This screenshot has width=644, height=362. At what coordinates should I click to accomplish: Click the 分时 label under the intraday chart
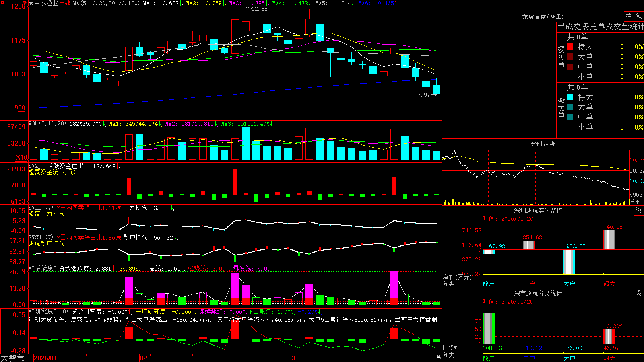click(635, 202)
